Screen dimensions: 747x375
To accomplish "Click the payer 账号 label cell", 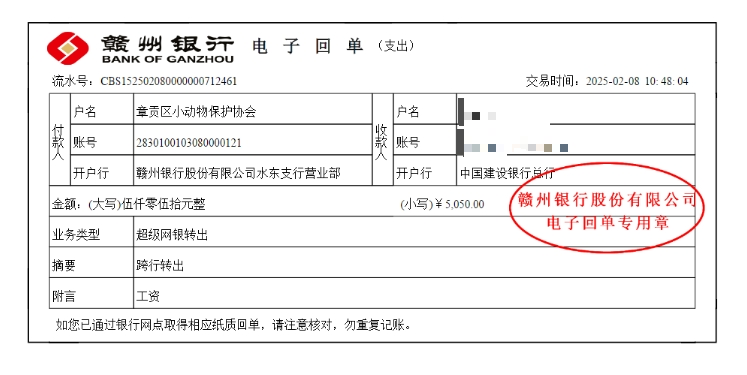I will coord(101,140).
